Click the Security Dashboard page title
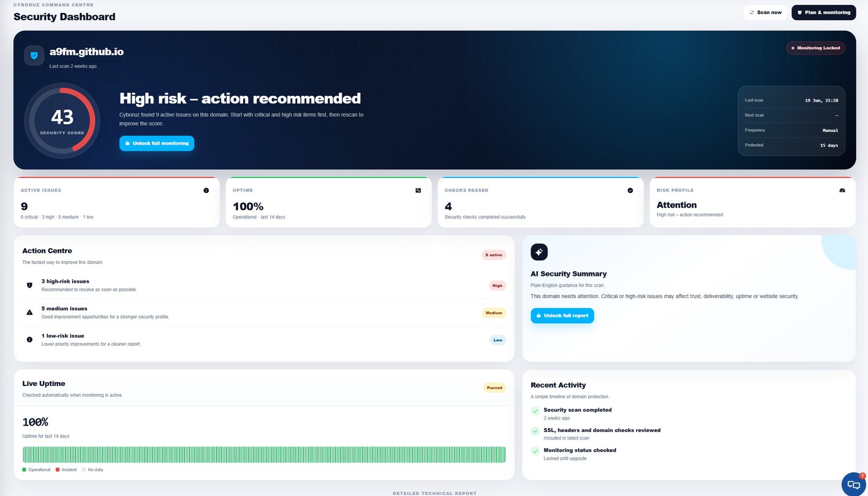This screenshot has height=496, width=868. 65,17
